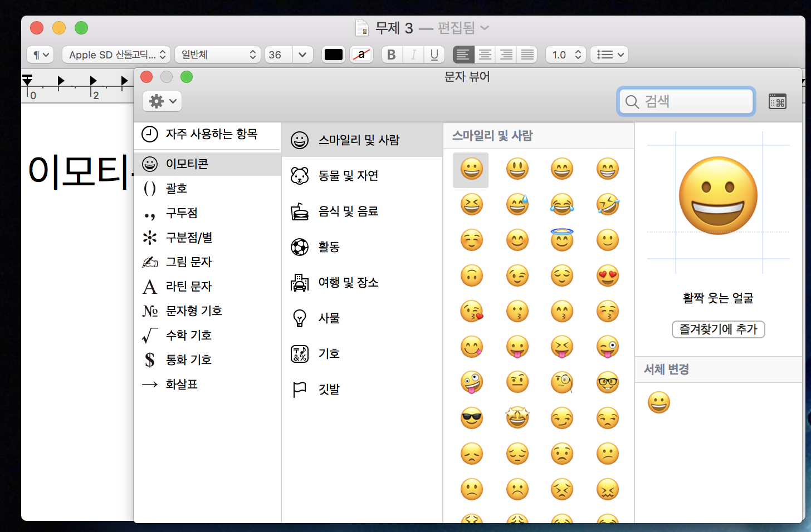Select 괄호 category in sidebar

[x=207, y=188]
